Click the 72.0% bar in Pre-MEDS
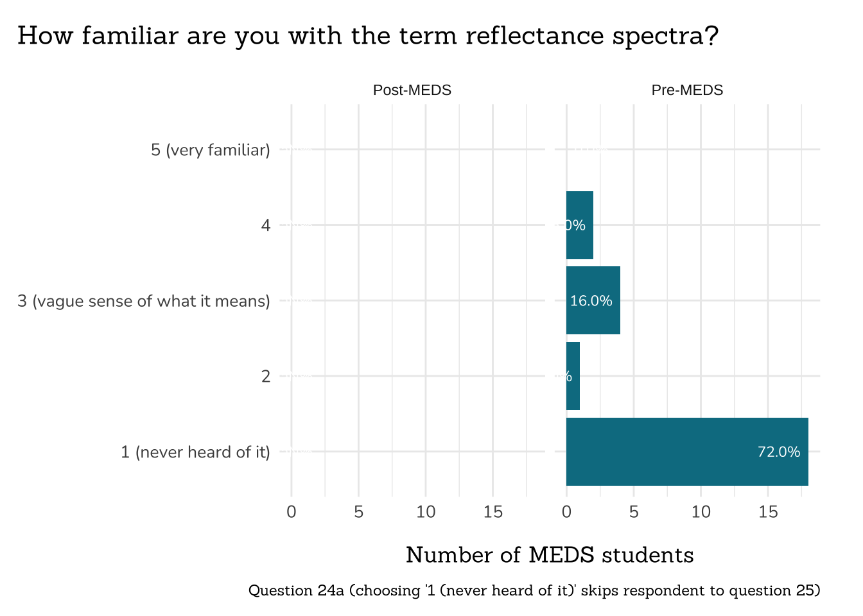 (687, 452)
